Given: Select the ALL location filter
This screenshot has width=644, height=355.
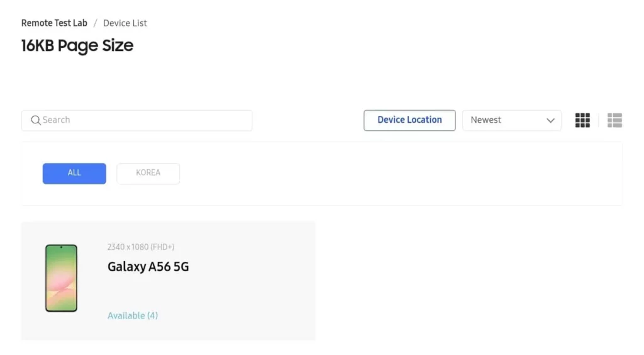Looking at the screenshot, I should (x=74, y=173).
